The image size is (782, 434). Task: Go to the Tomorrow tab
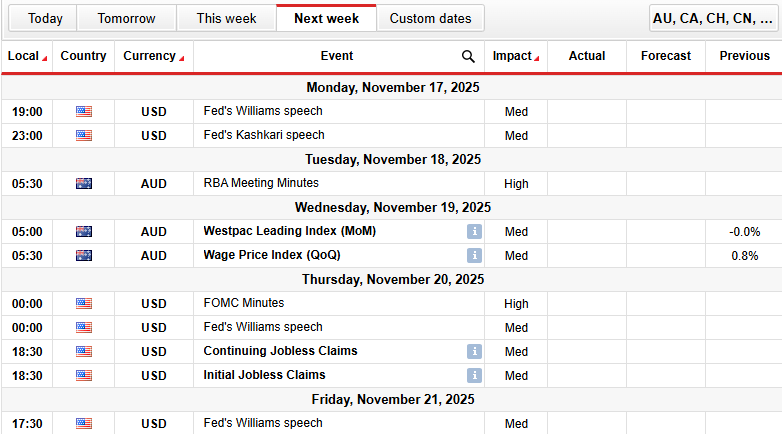[x=127, y=18]
